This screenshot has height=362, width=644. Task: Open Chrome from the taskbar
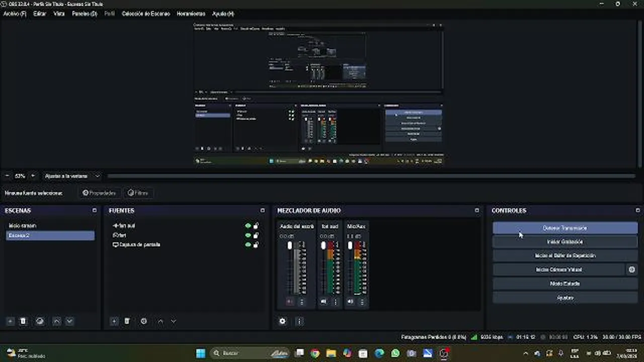pyautogui.click(x=315, y=353)
